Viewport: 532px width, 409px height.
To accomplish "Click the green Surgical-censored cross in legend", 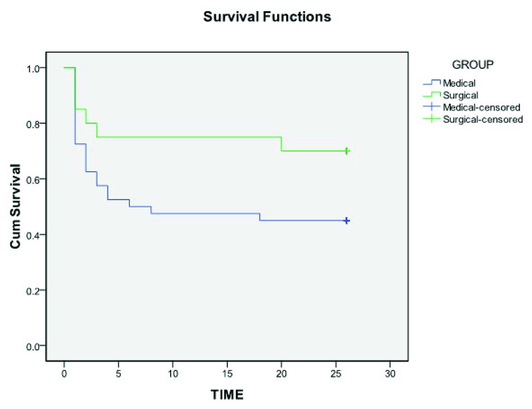I will coord(432,119).
